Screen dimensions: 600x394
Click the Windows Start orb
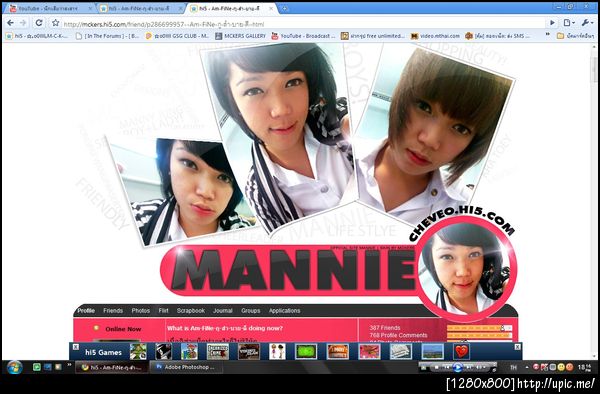pyautogui.click(x=14, y=367)
